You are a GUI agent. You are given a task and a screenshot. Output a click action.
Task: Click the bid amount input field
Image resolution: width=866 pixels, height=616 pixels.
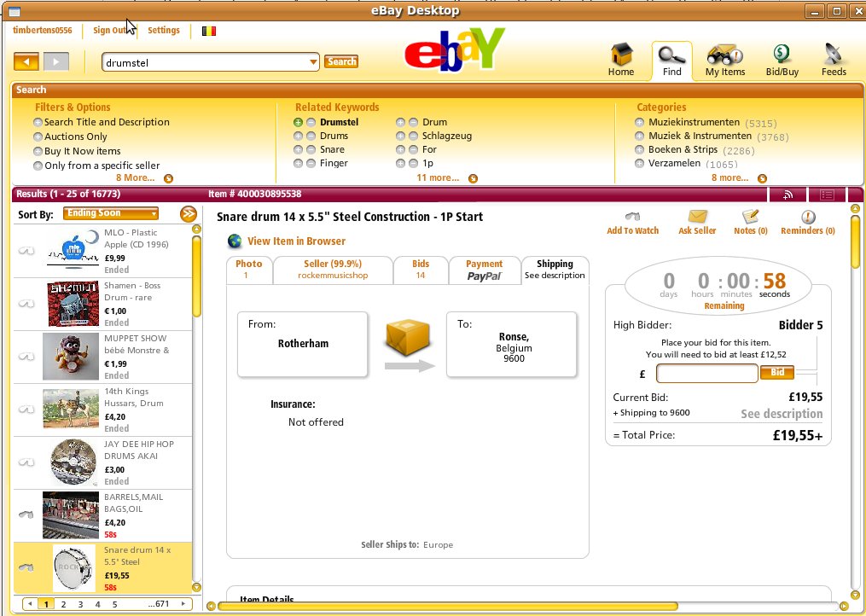tap(706, 374)
